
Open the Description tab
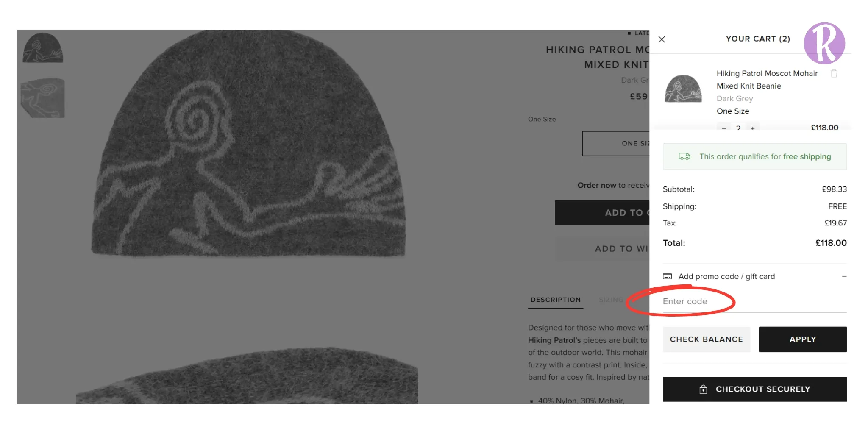pos(556,300)
